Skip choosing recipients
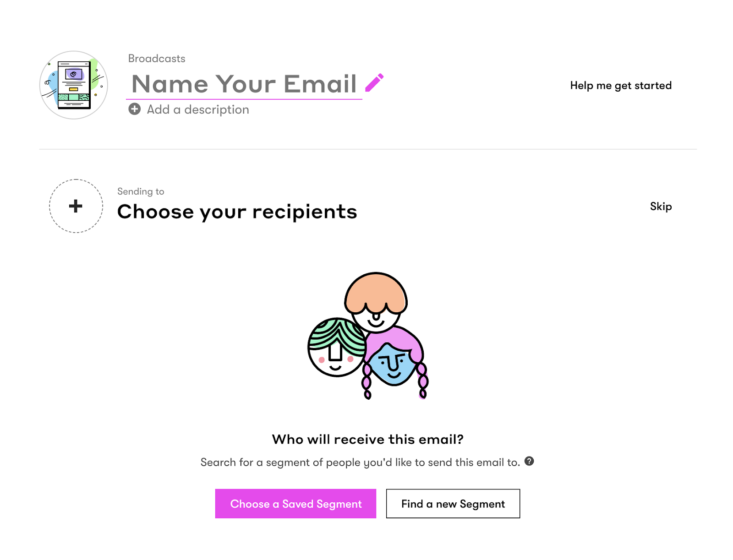Viewport: 733px width, 560px height. pyautogui.click(x=661, y=207)
